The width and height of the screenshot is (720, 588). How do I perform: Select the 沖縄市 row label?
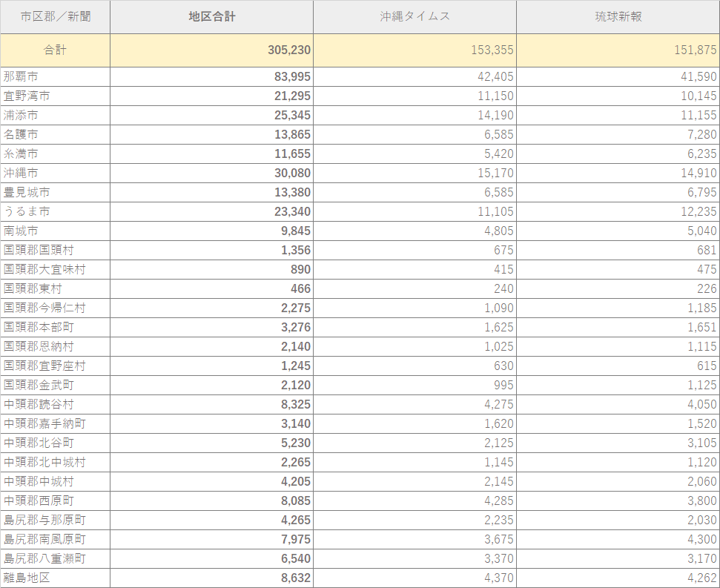tap(21, 173)
